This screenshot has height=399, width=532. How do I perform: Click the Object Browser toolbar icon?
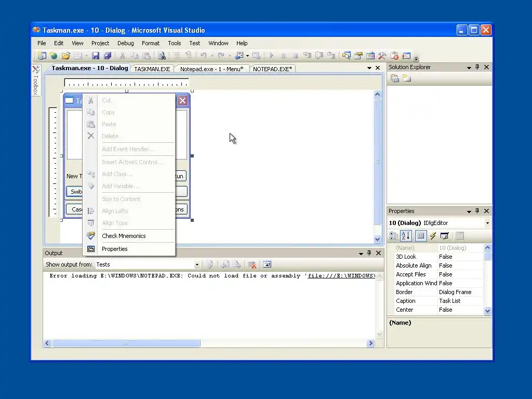coord(370,56)
